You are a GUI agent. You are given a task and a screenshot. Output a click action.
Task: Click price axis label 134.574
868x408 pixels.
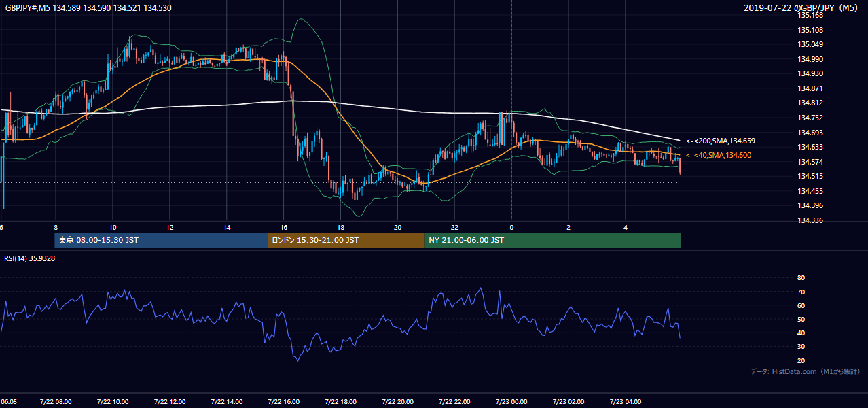(x=810, y=162)
